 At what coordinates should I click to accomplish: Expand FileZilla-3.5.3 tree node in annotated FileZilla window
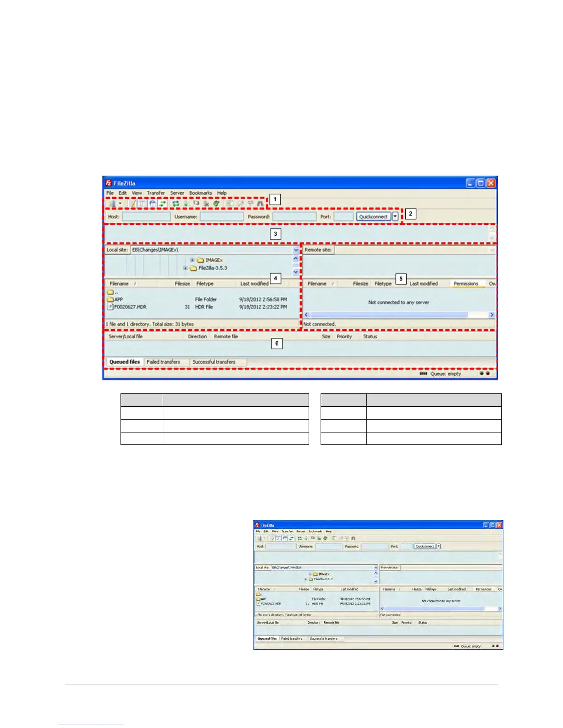[185, 268]
